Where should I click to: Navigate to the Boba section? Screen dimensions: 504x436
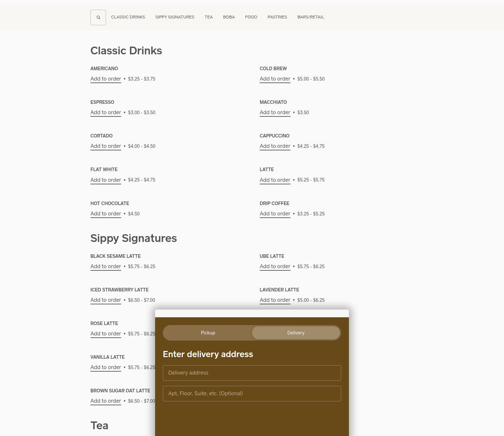coord(229,17)
